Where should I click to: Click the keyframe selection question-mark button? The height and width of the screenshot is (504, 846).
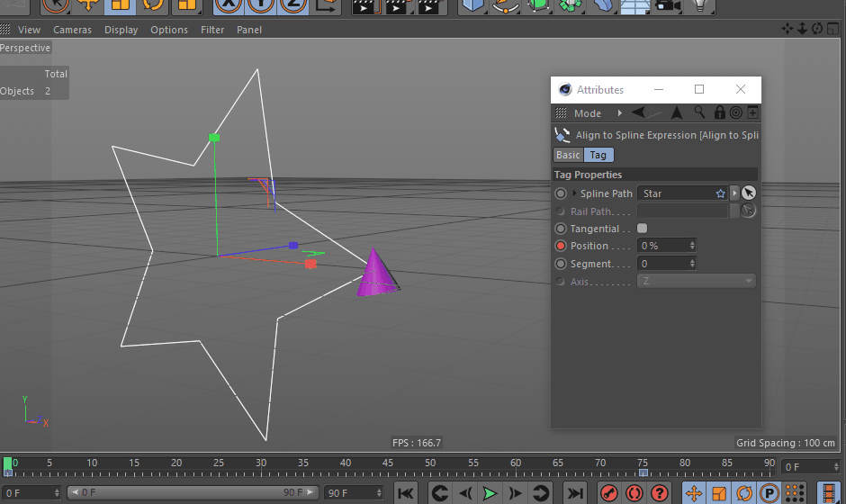point(660,492)
